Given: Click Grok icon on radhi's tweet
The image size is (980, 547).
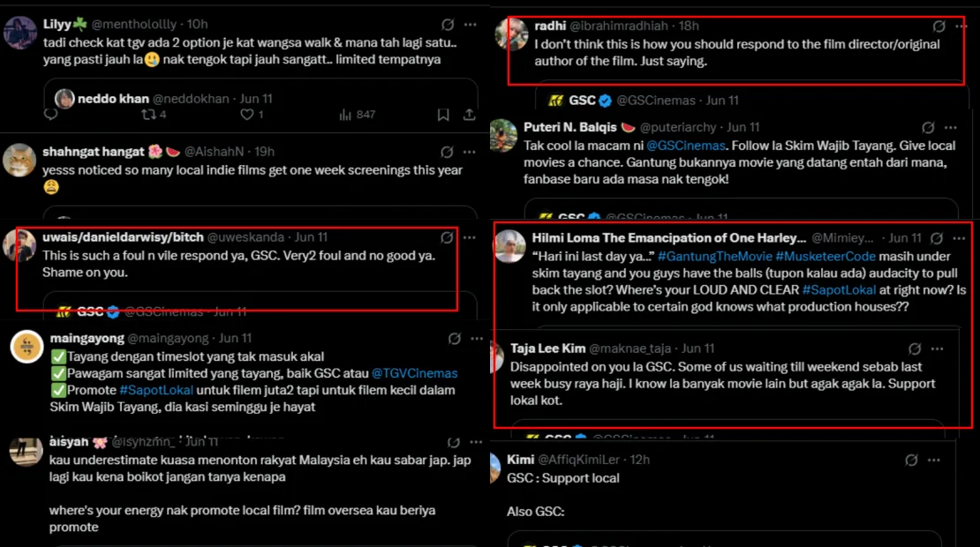Looking at the screenshot, I should [x=939, y=26].
